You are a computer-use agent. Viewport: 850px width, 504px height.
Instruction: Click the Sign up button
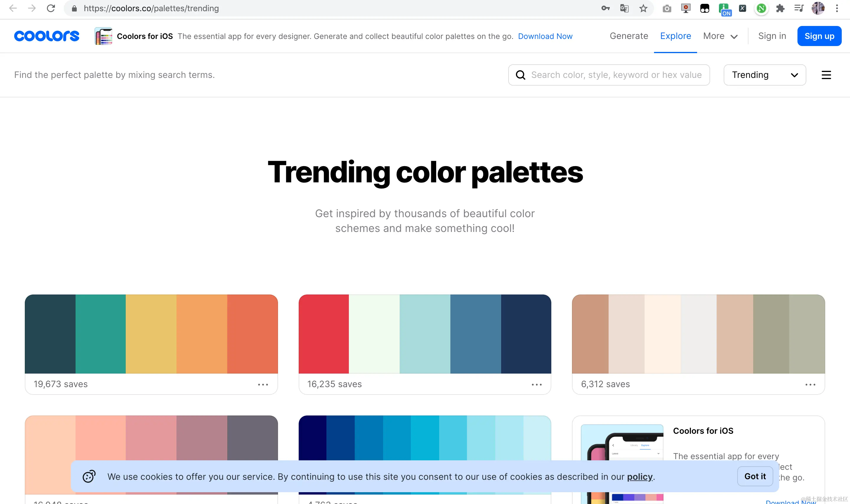(819, 36)
